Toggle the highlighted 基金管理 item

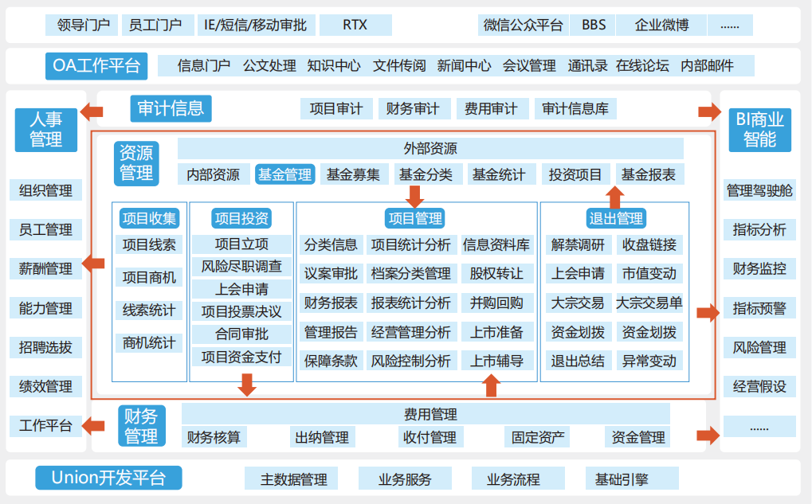(x=284, y=174)
